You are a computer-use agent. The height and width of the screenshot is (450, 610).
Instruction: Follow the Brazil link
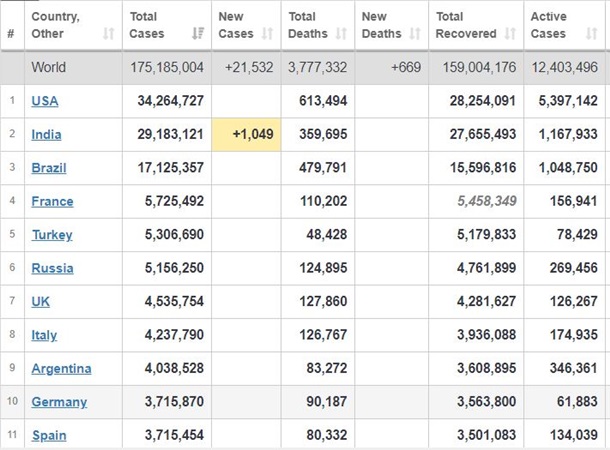pyautogui.click(x=50, y=168)
